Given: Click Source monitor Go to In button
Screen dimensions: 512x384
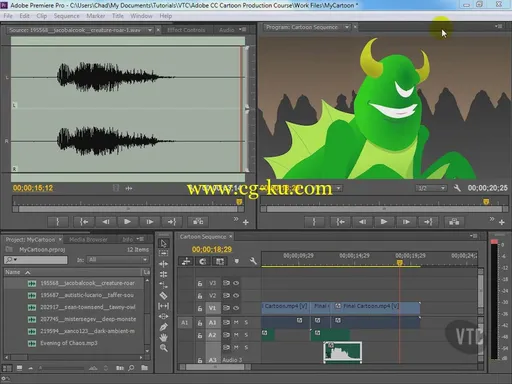Looking at the screenshot, I should [84, 222].
